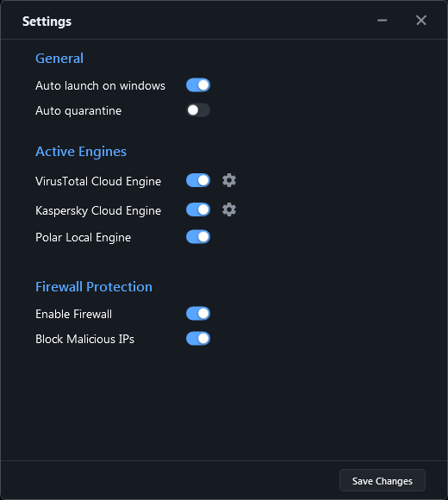This screenshot has height=500, width=448.
Task: Click the 'Polar Local Engine' label text
Action: pos(84,238)
